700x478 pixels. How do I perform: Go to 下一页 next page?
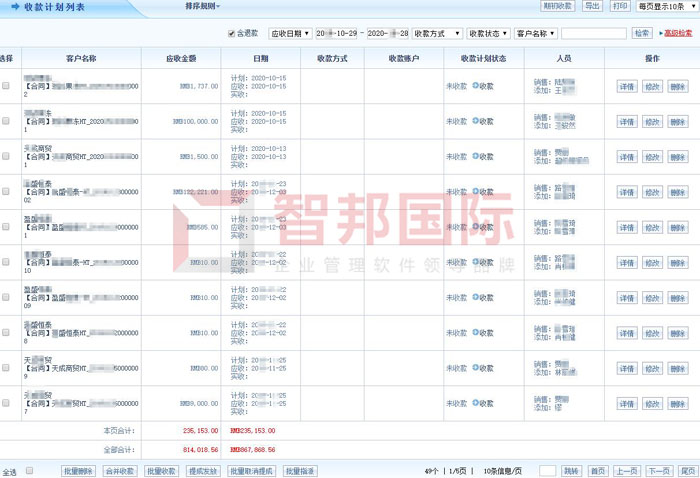point(657,470)
